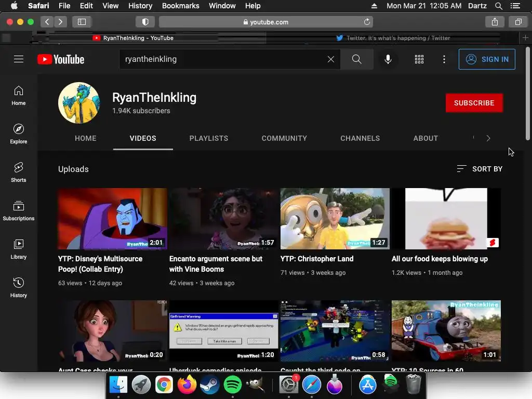This screenshot has height=399, width=532.
Task: Open Shorts in the sidebar
Action: click(x=19, y=172)
